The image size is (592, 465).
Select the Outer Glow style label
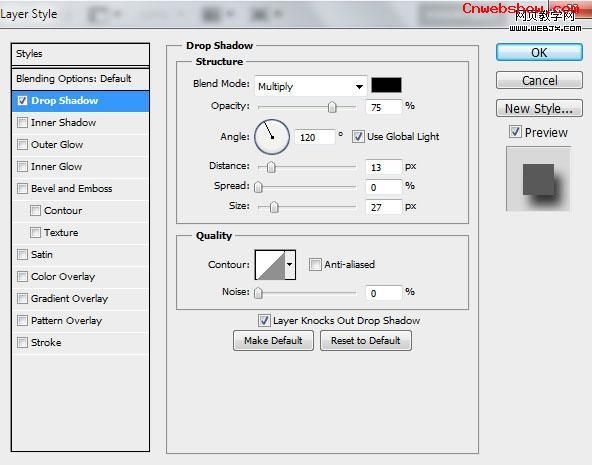tap(57, 144)
